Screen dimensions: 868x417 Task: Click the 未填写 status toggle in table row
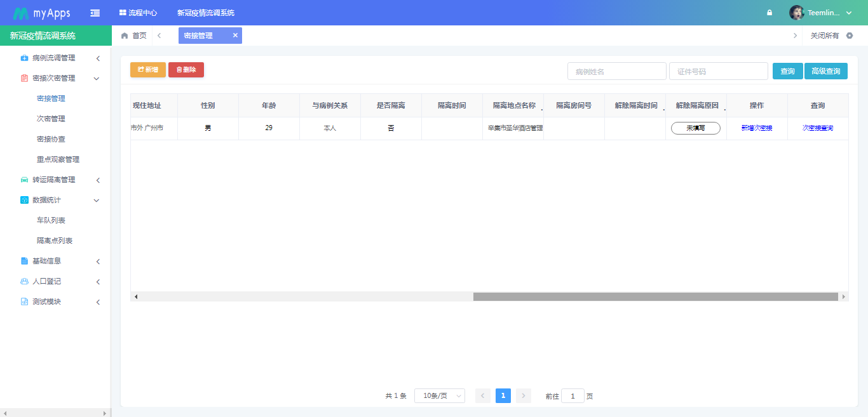(x=695, y=128)
